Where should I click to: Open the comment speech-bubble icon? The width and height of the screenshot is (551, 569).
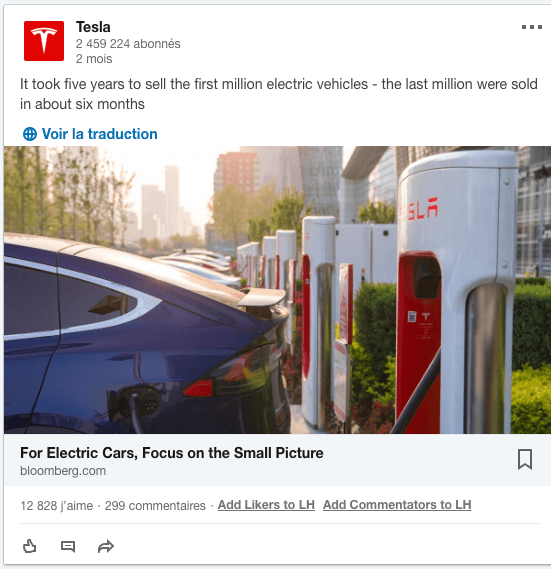[x=68, y=546]
